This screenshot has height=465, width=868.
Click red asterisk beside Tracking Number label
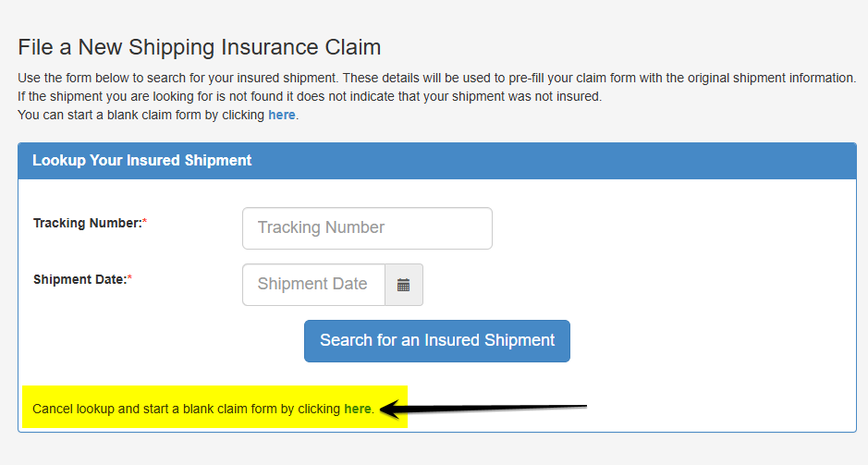144,223
